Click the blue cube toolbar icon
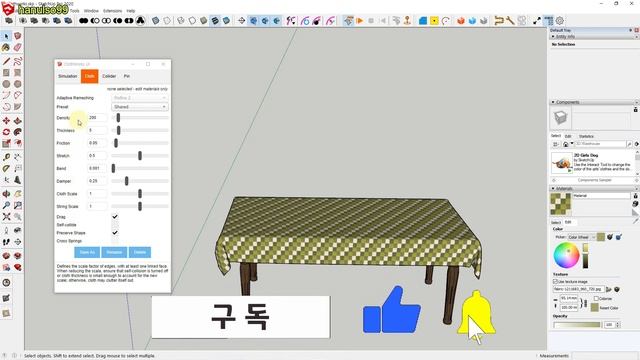This screenshot has width=640, height=360. [472, 20]
